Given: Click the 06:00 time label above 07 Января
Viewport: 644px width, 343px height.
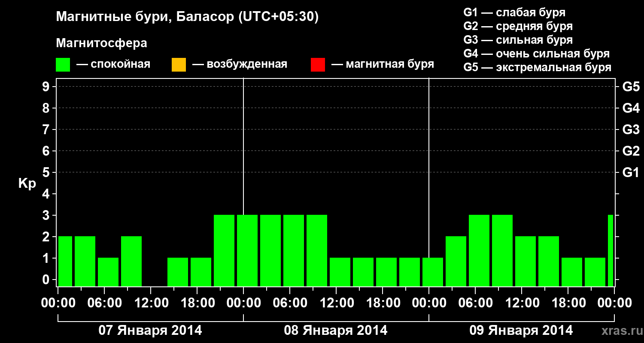Looking at the screenshot, I should [x=104, y=303].
